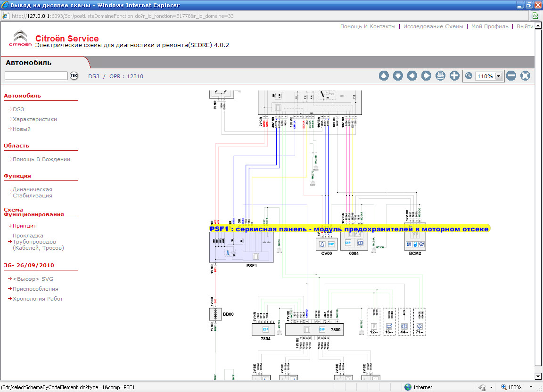Open Помощь В Вождении sidebar item
Viewport: 543px width, 392px height.
click(x=41, y=159)
